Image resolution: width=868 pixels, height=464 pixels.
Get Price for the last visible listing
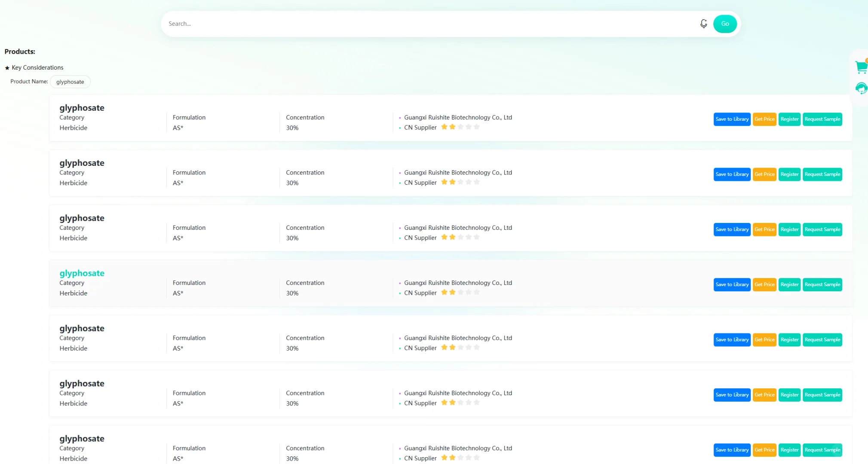(764, 450)
